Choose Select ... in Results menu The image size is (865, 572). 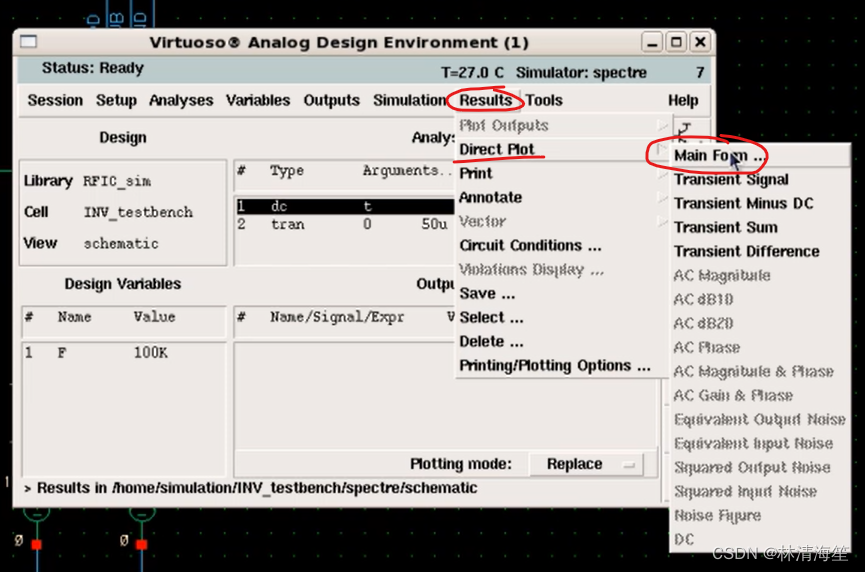point(562,318)
